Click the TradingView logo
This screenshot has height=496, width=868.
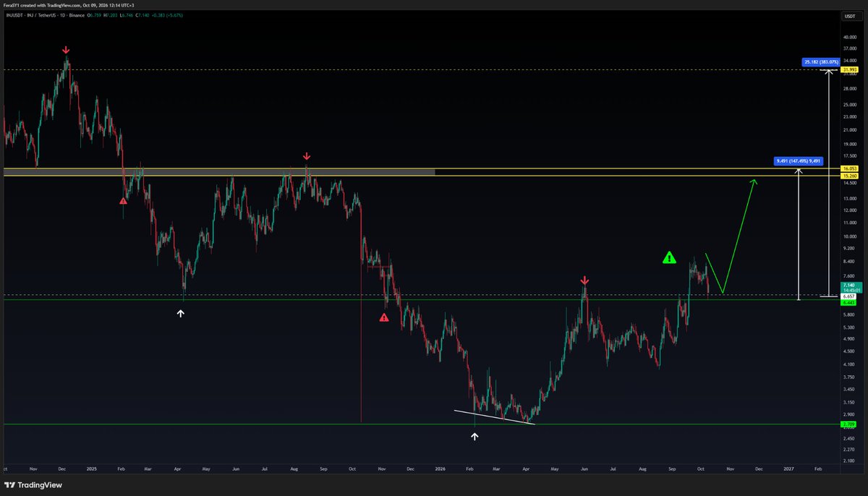pos(33,485)
